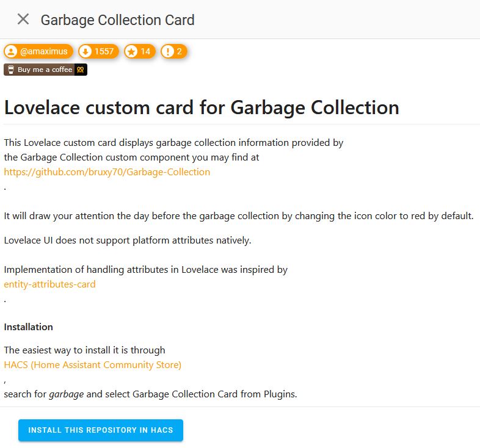Screen dimensions: 480x448
Task: Click the star icon beside 14
Action: pyautogui.click(x=131, y=51)
